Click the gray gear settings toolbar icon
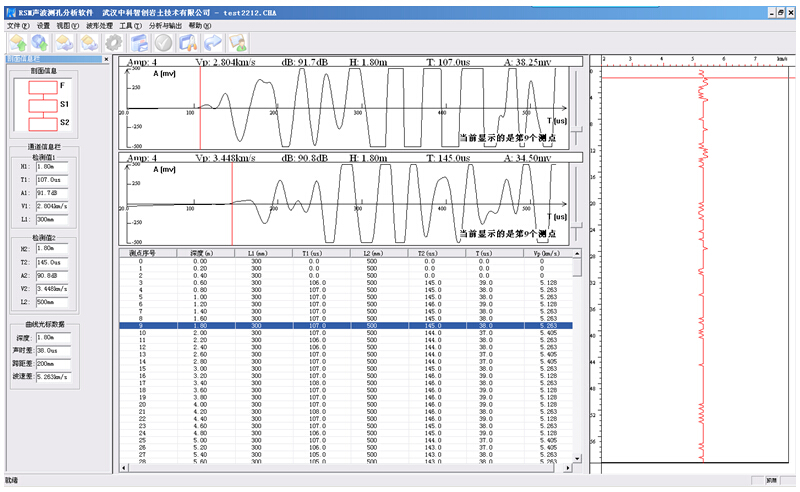 tap(114, 43)
